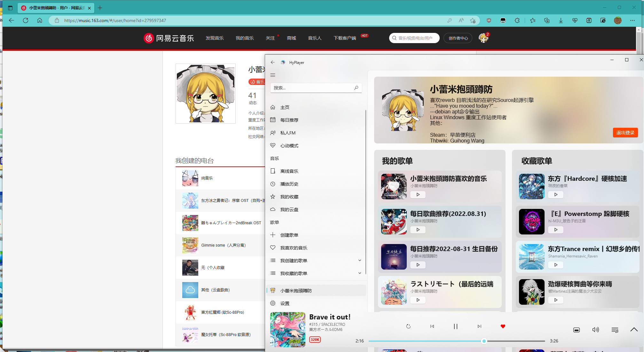
Task: Open the 创作者中心 creator center
Action: (458, 38)
